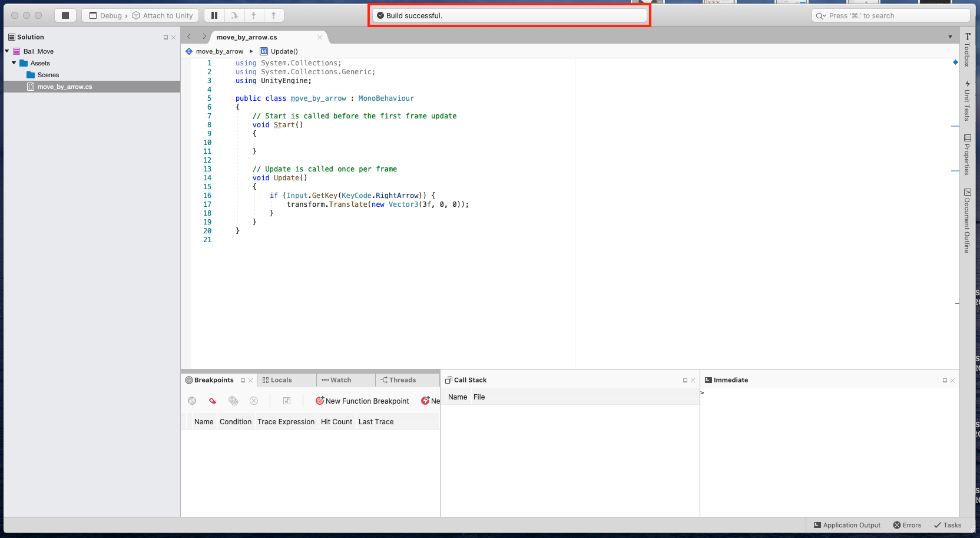Close the move_by_arrow.cs editor tab
The image size is (980, 538).
tap(320, 37)
